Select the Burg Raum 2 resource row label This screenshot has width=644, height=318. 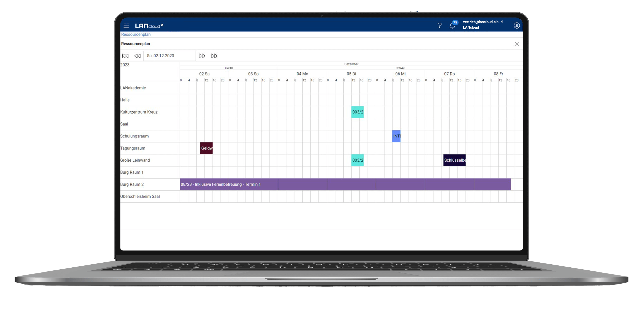(x=132, y=184)
